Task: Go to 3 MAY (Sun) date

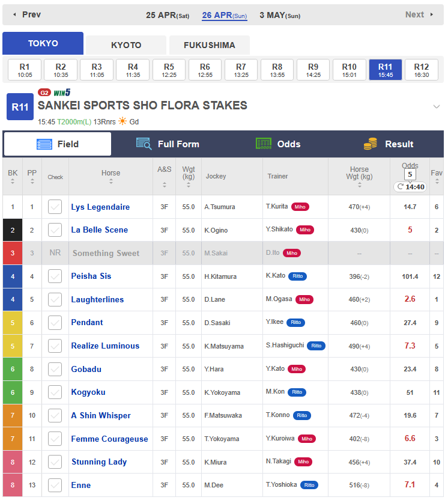Action: tap(280, 15)
